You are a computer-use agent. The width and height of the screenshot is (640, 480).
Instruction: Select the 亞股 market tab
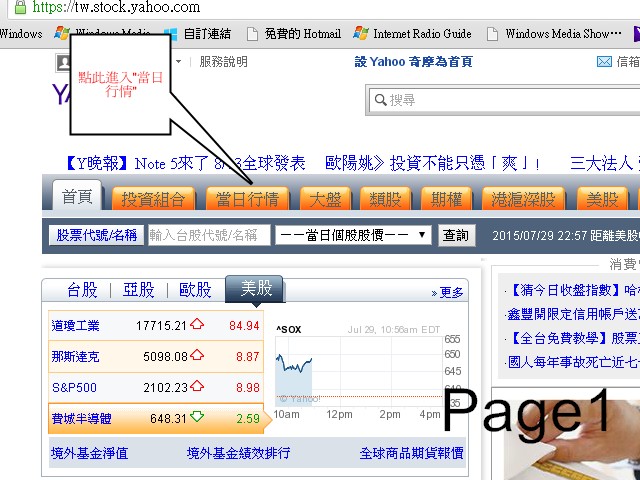(139, 290)
